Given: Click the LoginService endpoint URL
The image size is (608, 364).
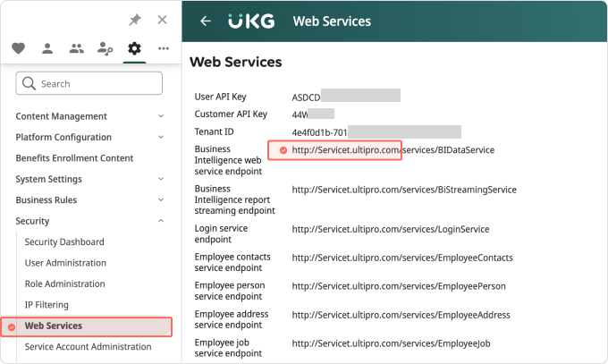Looking at the screenshot, I should coord(391,229).
